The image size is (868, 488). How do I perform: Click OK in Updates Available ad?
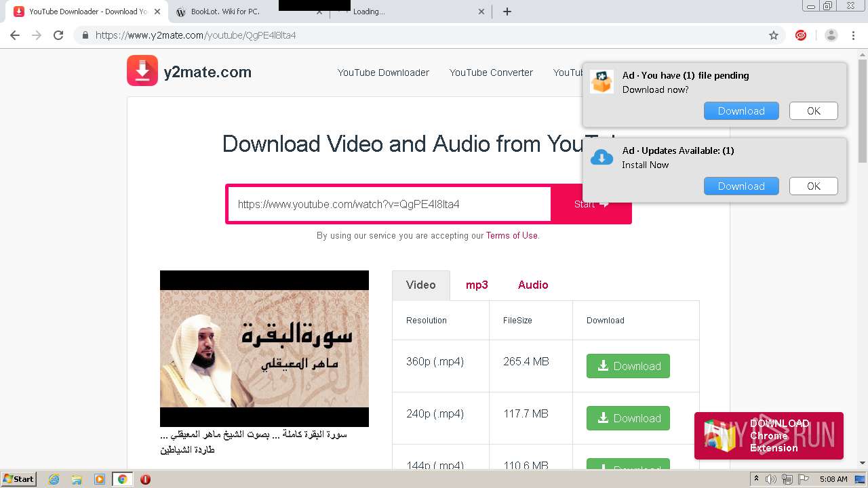click(814, 186)
